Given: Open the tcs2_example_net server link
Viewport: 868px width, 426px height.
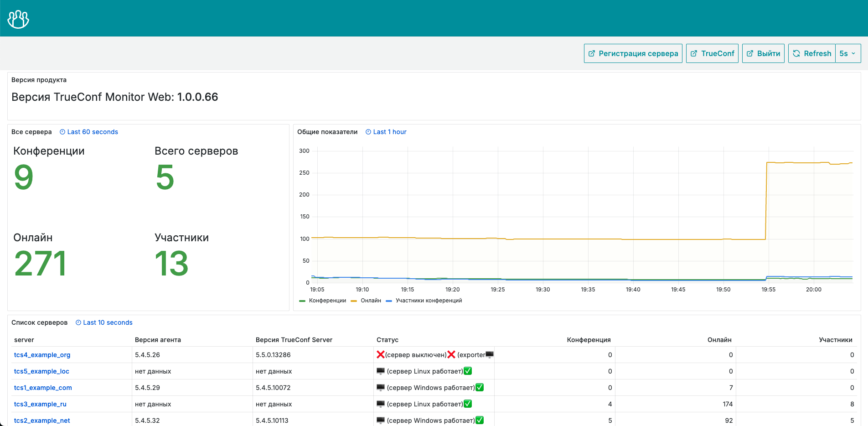Looking at the screenshot, I should (42, 421).
